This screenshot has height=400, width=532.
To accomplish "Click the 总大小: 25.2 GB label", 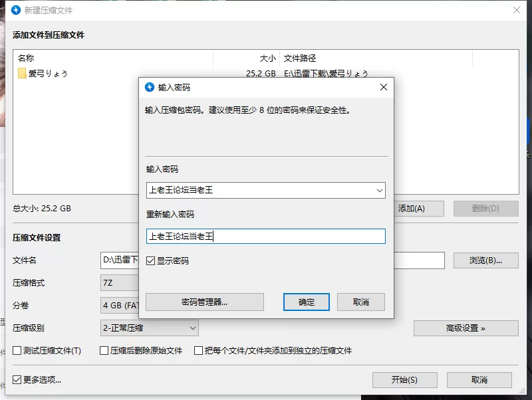I will click(42, 209).
